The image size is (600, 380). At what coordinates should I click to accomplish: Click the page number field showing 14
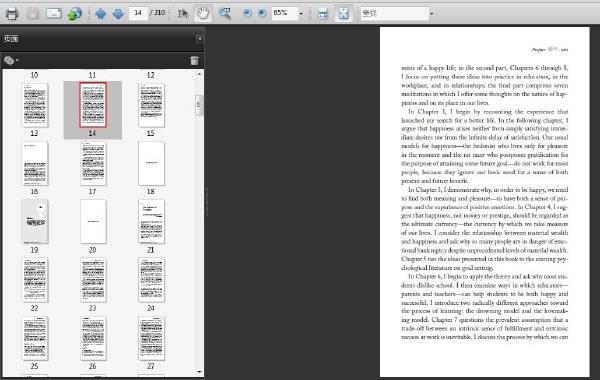138,13
